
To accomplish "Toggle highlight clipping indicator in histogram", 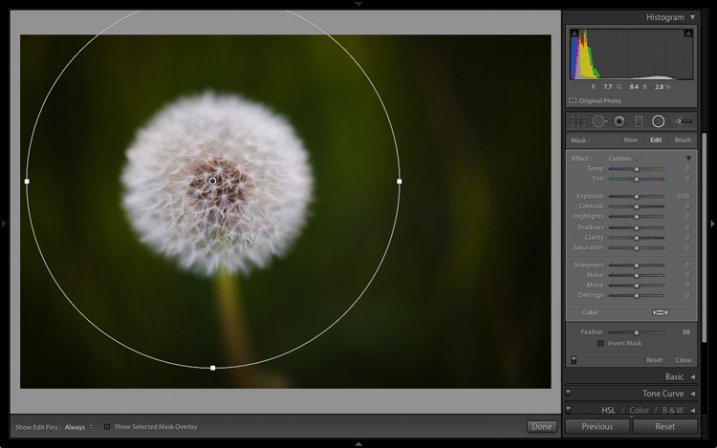I will pyautogui.click(x=688, y=34).
